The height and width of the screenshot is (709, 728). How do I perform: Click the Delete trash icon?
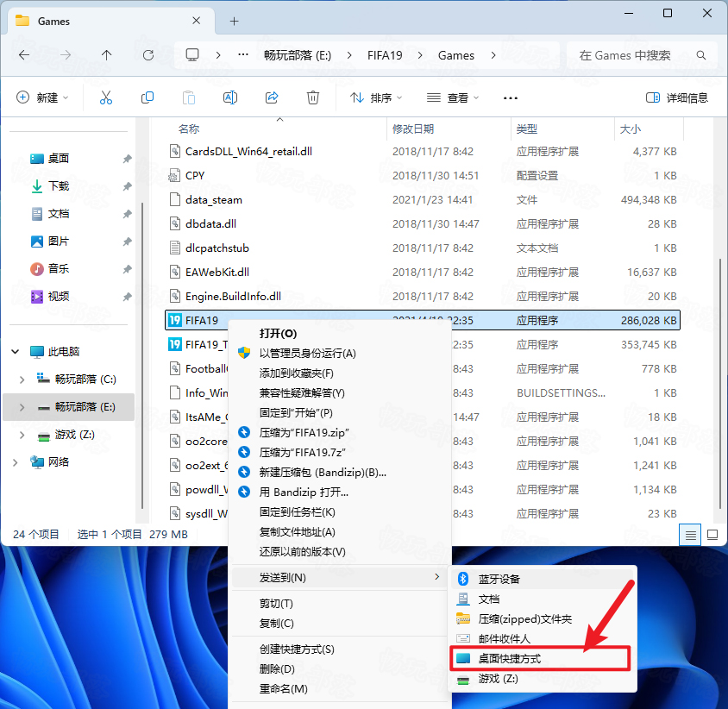click(x=313, y=97)
